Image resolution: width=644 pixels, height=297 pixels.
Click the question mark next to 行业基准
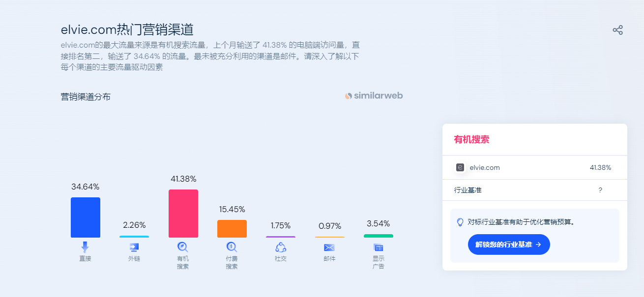click(600, 190)
